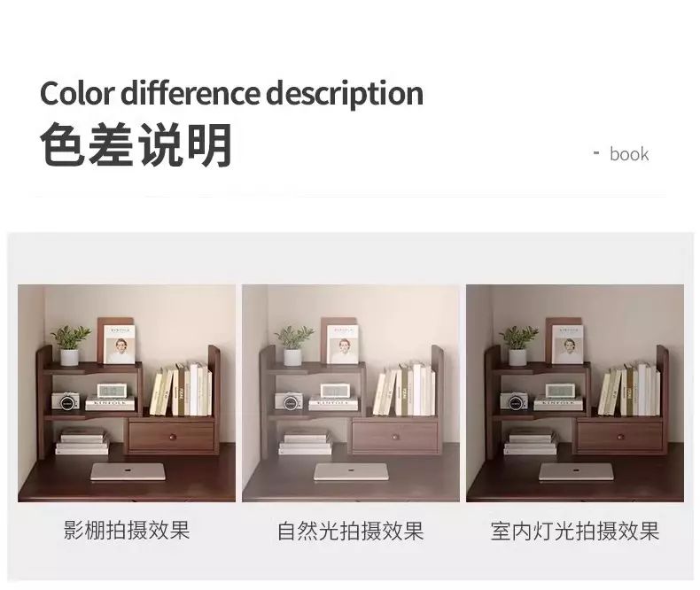Click the 自然光拍摄效果 caption

point(351,532)
